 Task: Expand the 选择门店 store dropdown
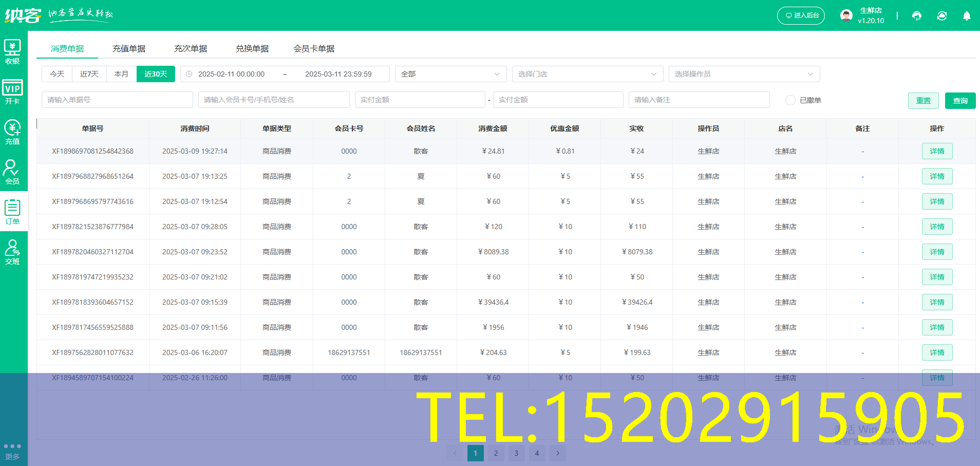tap(588, 74)
